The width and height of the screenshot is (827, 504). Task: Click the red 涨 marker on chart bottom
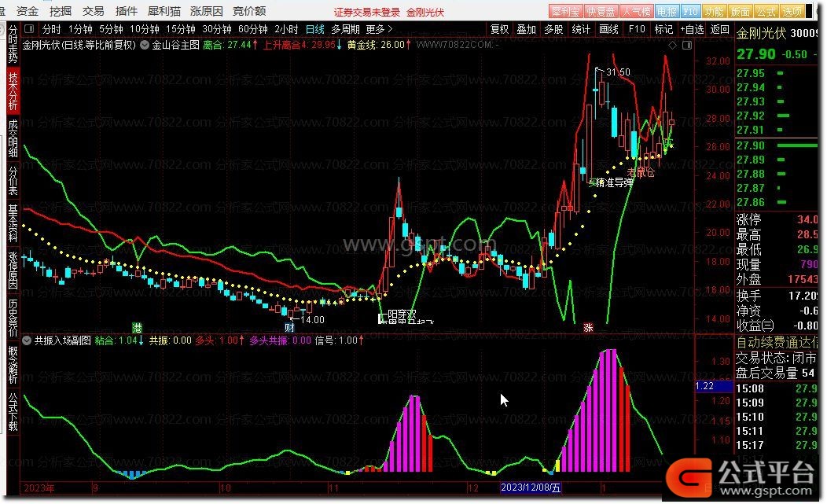click(x=588, y=328)
